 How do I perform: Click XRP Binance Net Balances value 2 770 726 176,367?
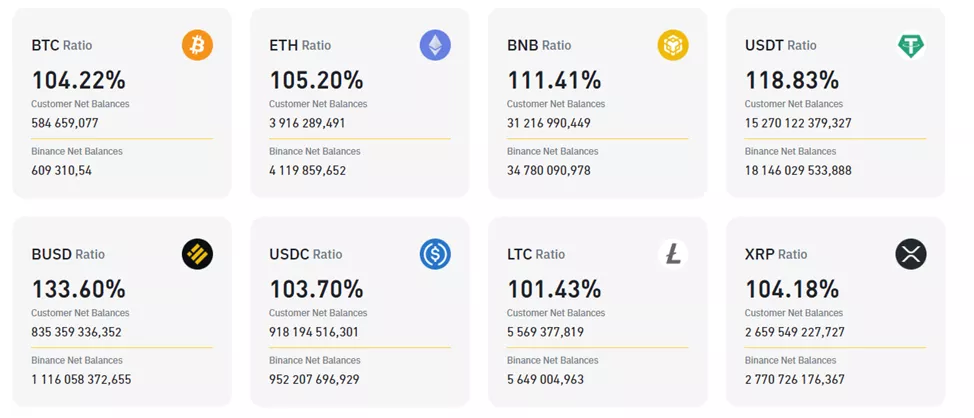794,379
